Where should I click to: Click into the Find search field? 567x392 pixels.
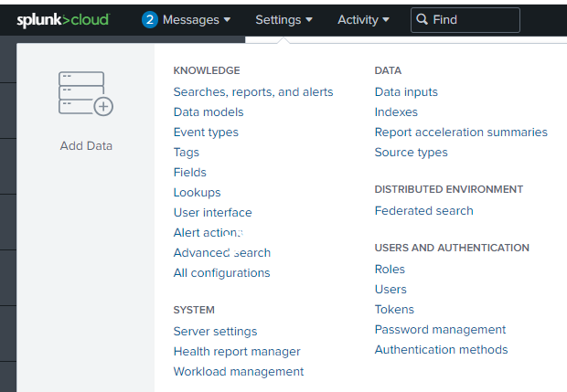click(465, 20)
